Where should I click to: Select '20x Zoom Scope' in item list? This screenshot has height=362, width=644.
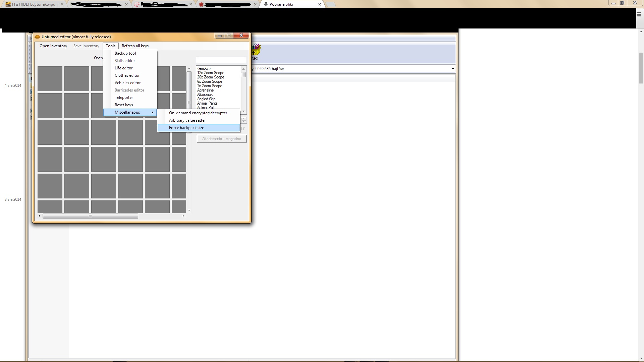(x=218, y=77)
